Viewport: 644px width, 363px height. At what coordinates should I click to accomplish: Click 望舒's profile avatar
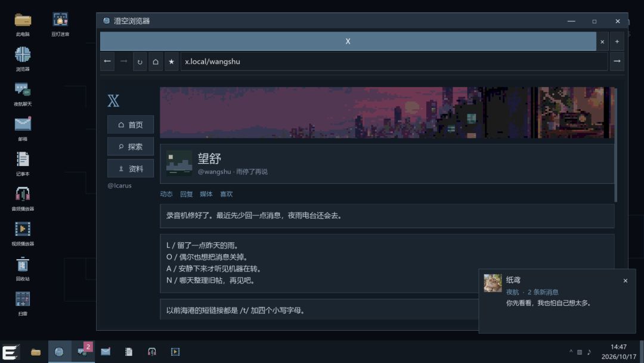pyautogui.click(x=179, y=163)
